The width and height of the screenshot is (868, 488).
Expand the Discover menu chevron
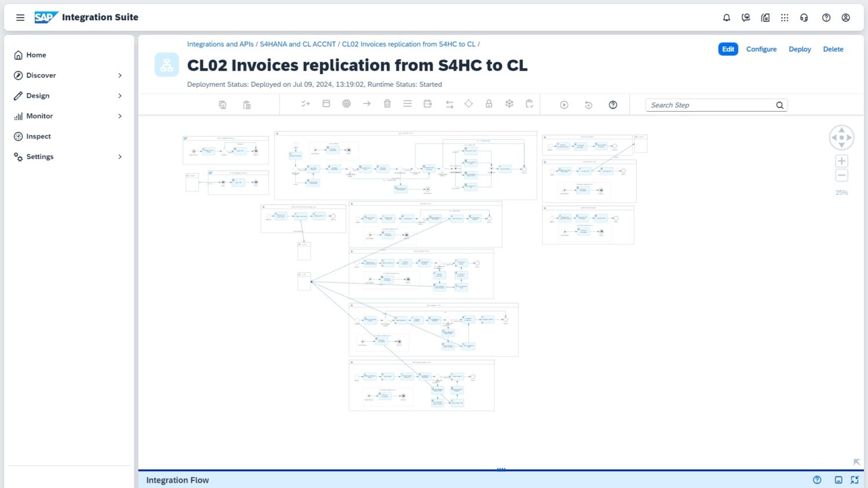[x=120, y=76]
